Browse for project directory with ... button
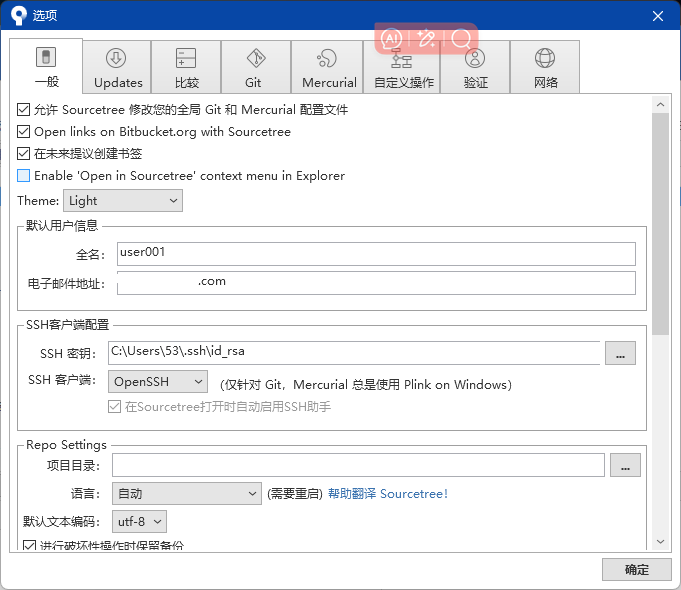 click(625, 465)
